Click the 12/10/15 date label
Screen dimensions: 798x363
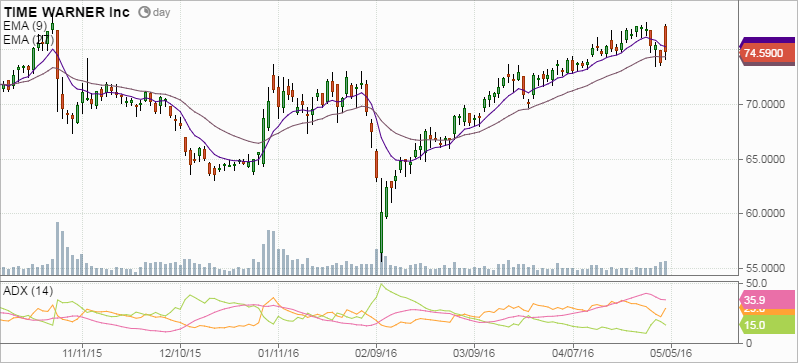pos(181,352)
